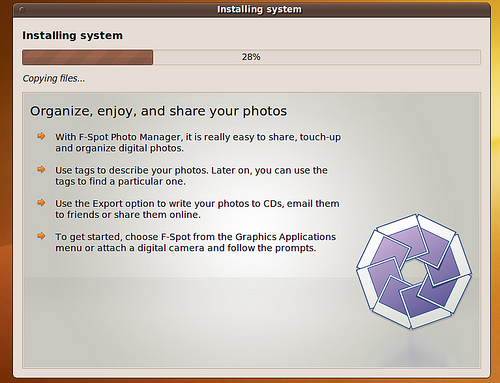Click heading 'Organize, enjoy, and share your photos'

[158, 111]
